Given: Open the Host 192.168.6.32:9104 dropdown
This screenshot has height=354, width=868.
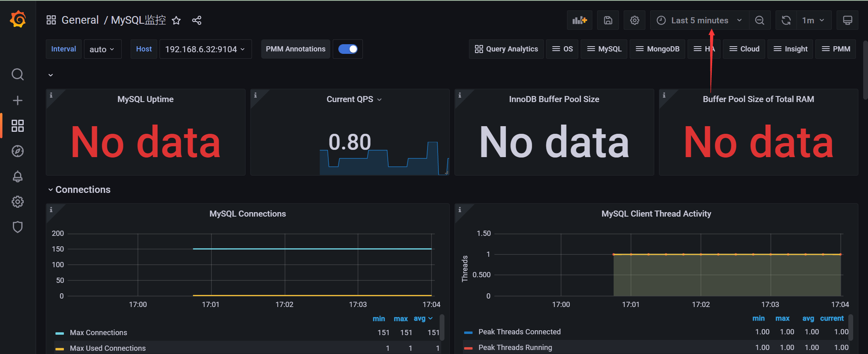Looking at the screenshot, I should coord(205,49).
